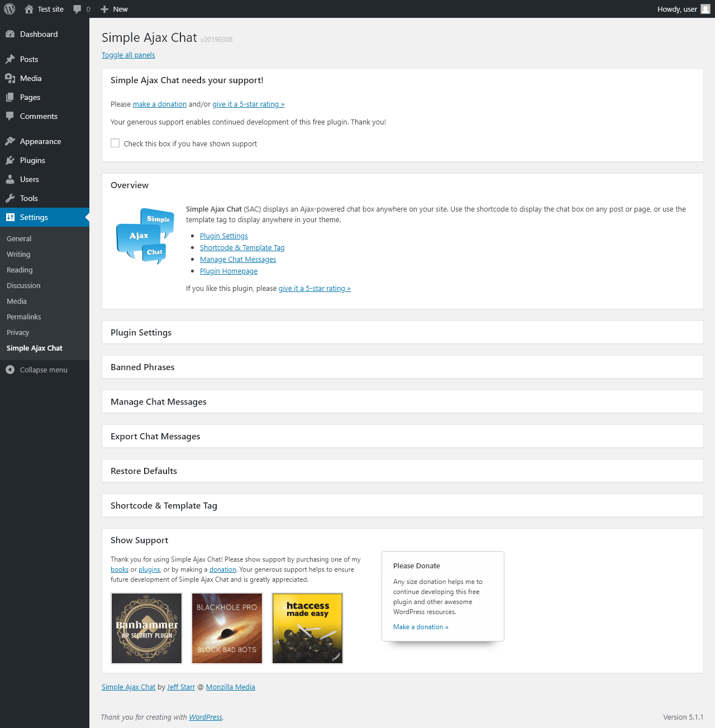Screen dimensions: 715x728
Task: Click the 'donation' link in Show Support text
Action: (x=223, y=569)
